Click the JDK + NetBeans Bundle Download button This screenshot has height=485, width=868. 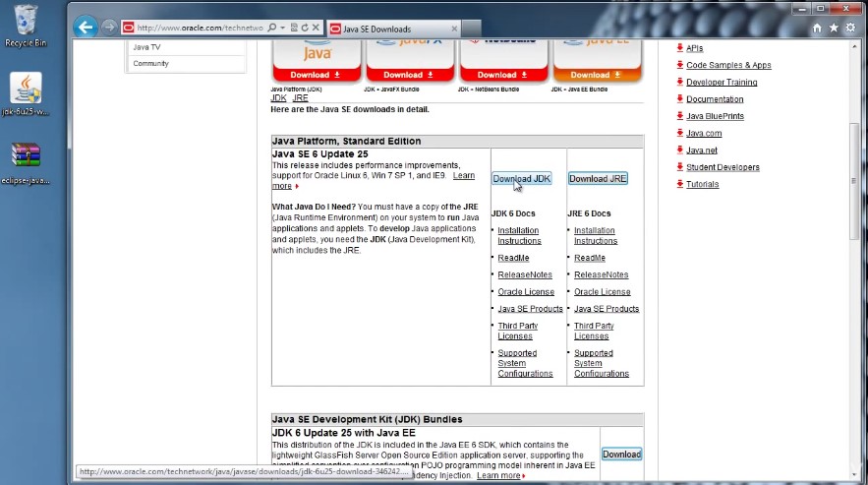pos(503,75)
